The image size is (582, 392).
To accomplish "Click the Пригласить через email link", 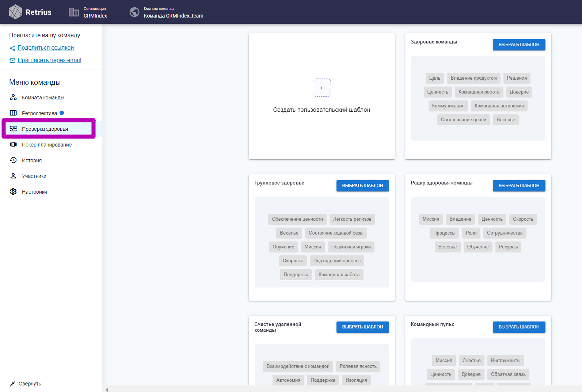I will (49, 60).
